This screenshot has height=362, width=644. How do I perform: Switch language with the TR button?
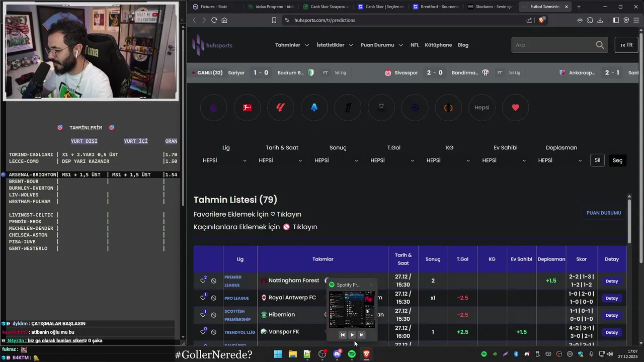point(626,45)
